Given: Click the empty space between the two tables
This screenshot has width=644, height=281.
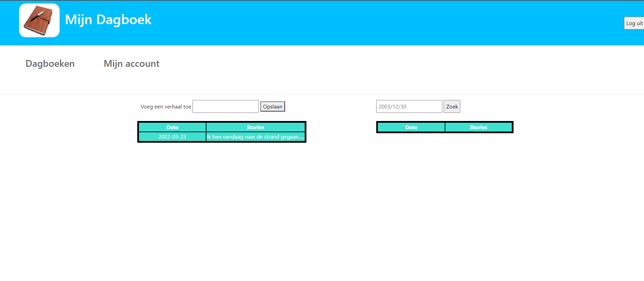Looking at the screenshot, I should tap(341, 132).
